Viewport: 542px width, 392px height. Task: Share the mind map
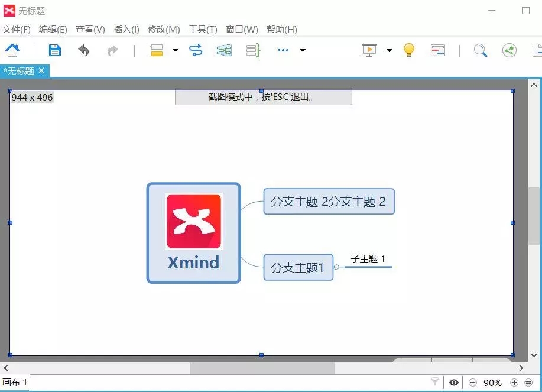[509, 50]
